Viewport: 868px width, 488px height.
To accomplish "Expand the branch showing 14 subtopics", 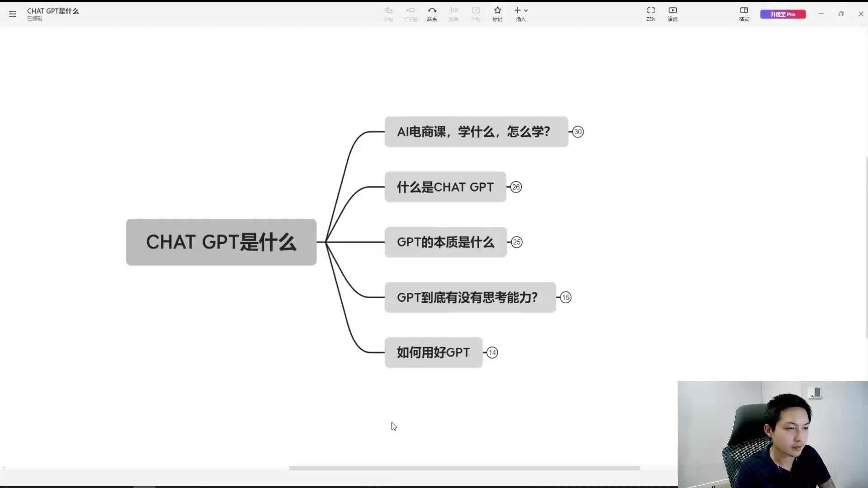I will click(492, 352).
